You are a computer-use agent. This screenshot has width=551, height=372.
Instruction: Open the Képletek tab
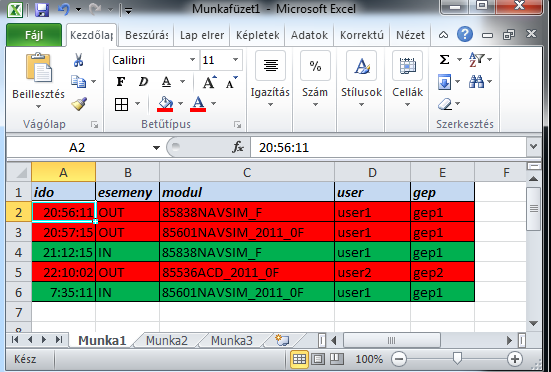point(257,35)
